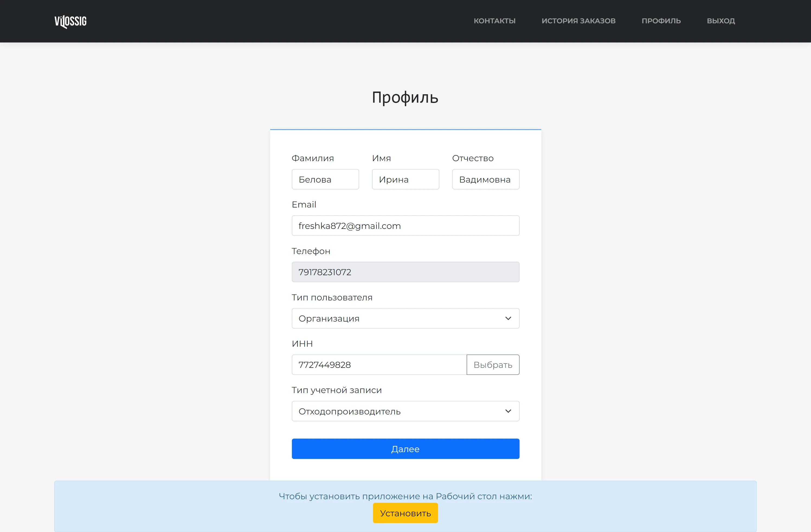Expand the Тип пользователя dropdown
This screenshot has height=532, width=811.
[405, 318]
